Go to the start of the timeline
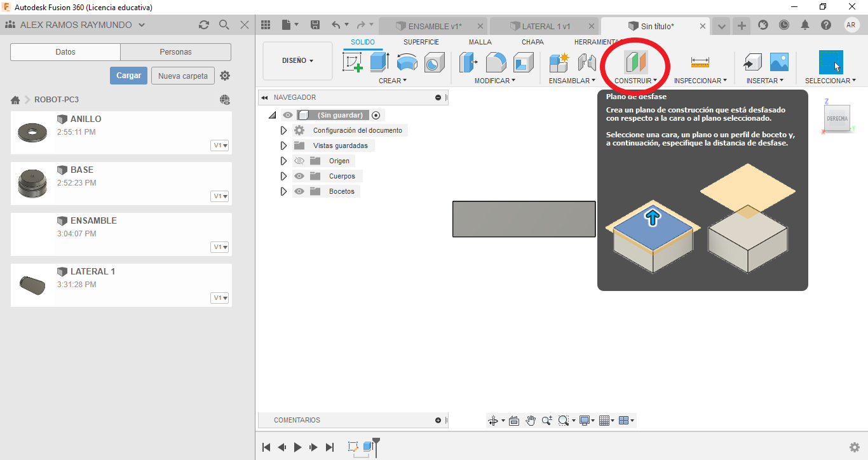868x460 pixels. coord(267,447)
